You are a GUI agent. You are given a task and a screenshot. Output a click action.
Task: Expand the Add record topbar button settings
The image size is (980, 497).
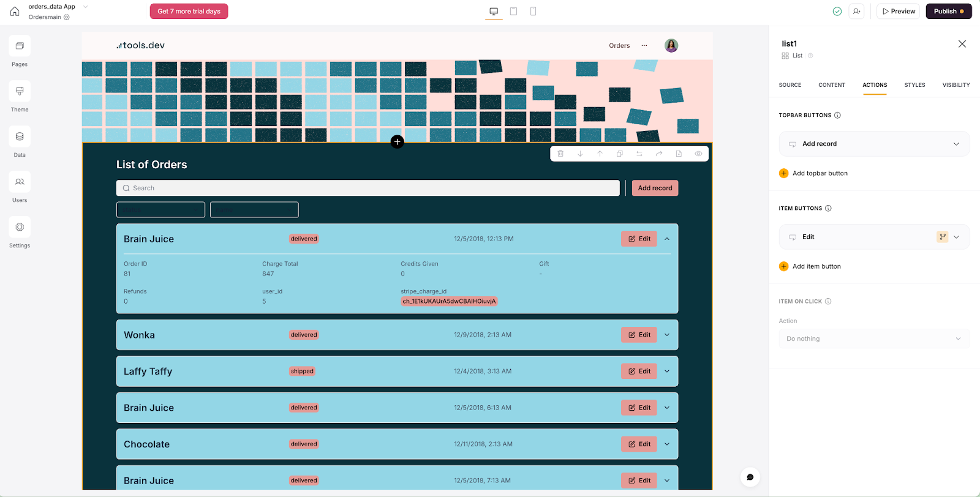click(956, 144)
